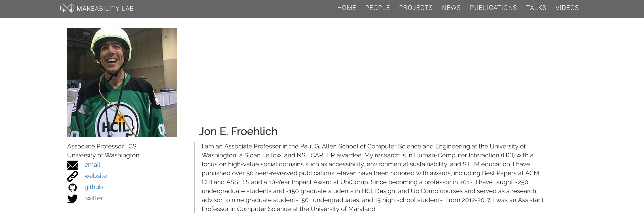Screen dimensions: 644x220
Task: Navigate to PROJECTS
Action: [415, 8]
